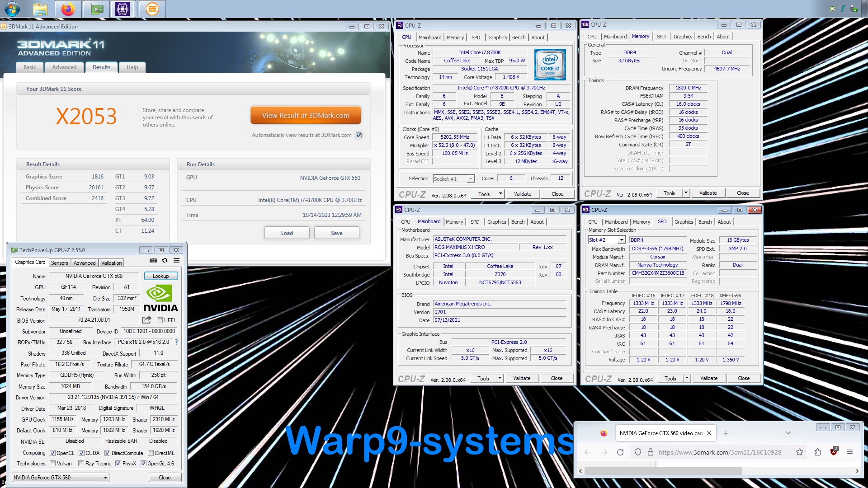Open Sensors tab in GPU-Z

click(59, 263)
